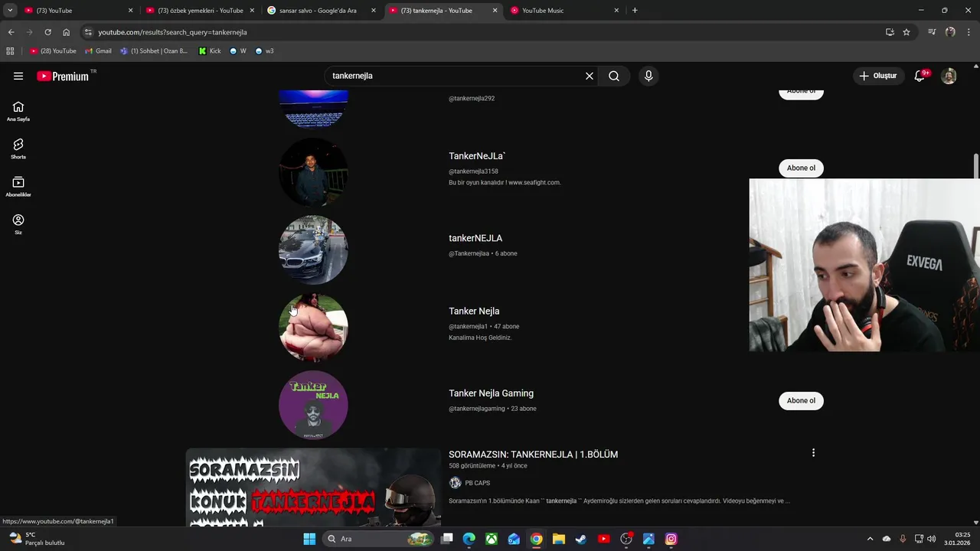Open Instagram from the taskbar
980x551 pixels.
click(671, 539)
